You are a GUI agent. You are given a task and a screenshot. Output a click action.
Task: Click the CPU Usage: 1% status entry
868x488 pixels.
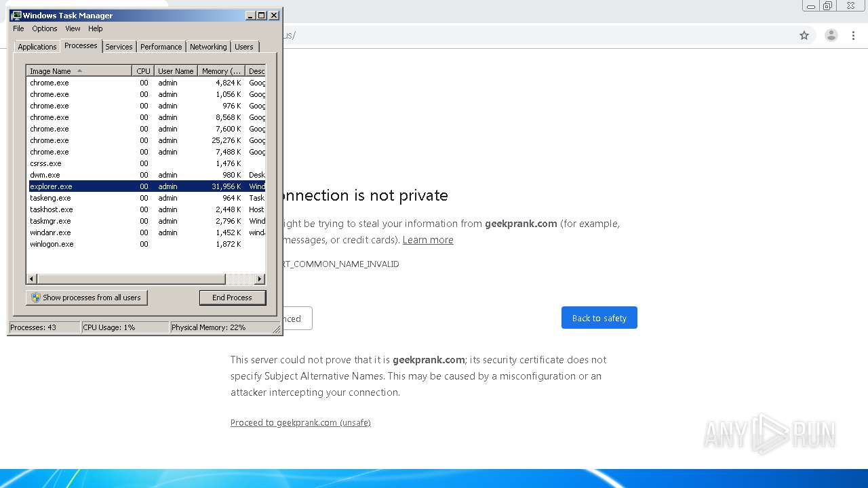(125, 327)
